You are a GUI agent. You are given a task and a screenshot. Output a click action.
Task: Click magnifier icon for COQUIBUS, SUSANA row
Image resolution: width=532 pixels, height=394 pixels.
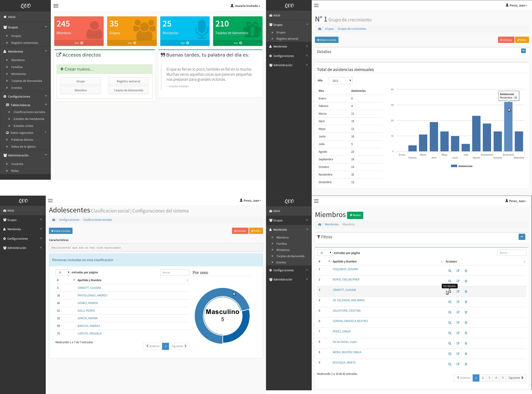coord(450,271)
